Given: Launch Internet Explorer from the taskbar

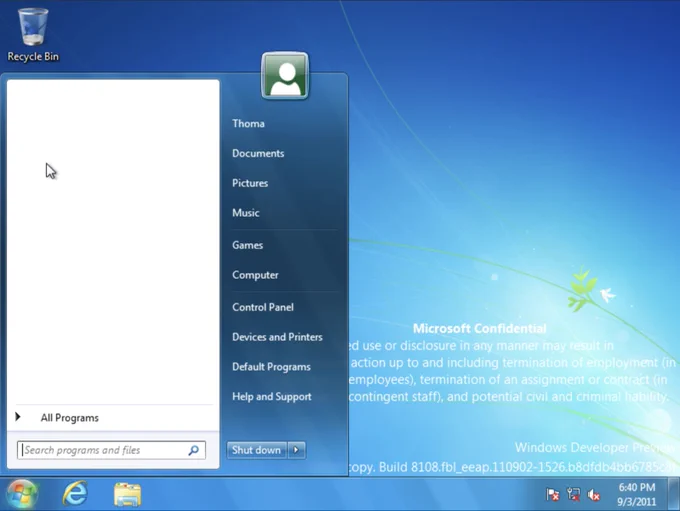Looking at the screenshot, I should click(x=75, y=494).
